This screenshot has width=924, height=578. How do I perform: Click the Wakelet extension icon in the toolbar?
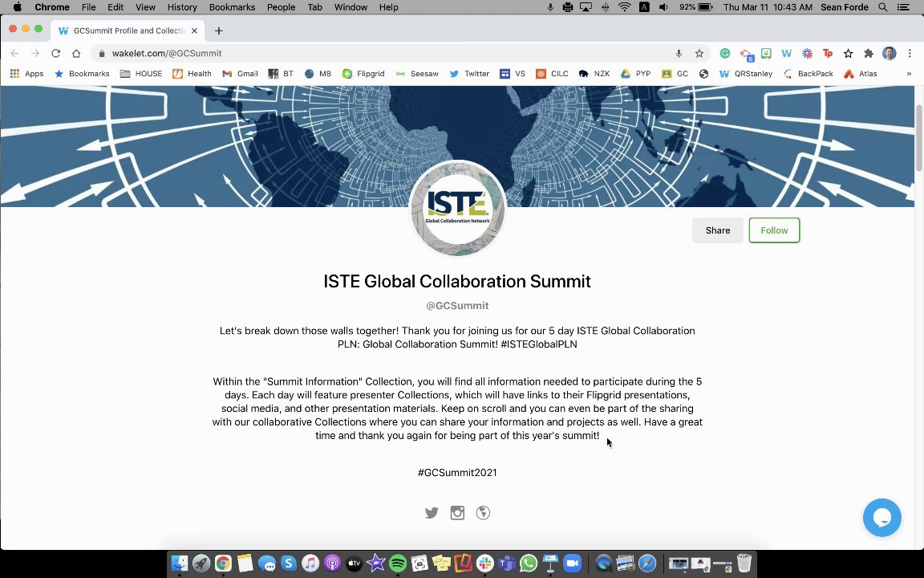[x=786, y=54]
